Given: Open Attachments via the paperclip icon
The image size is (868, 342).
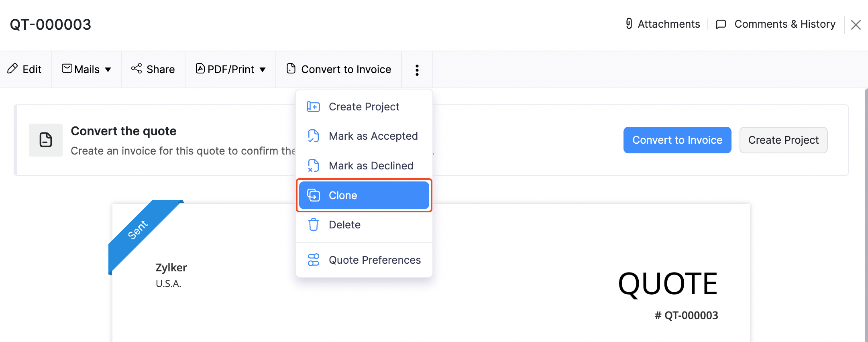Looking at the screenshot, I should coord(629,24).
